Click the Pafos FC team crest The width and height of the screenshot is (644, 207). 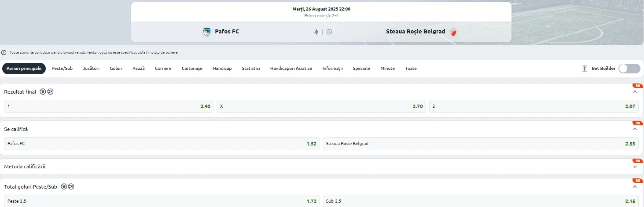[x=207, y=32]
